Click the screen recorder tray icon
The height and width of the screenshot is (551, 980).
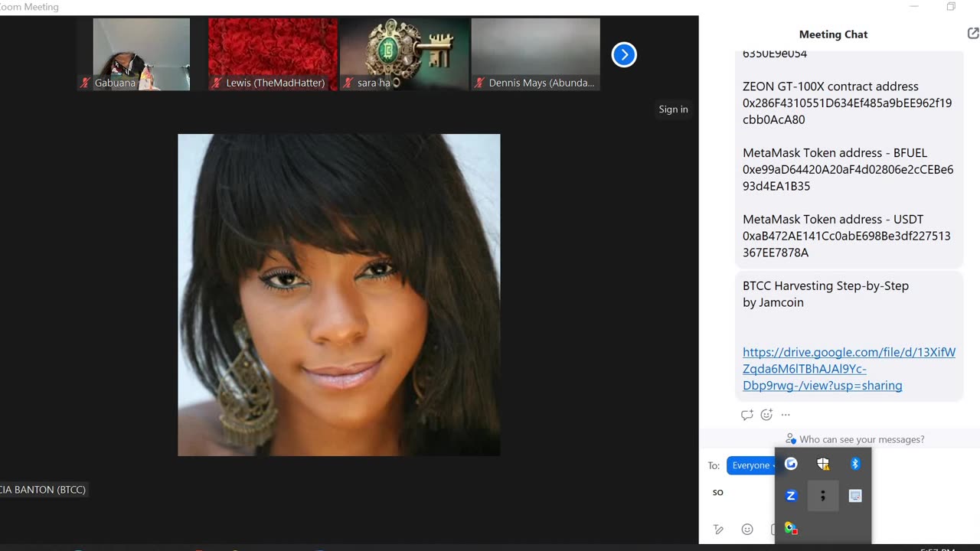(855, 496)
